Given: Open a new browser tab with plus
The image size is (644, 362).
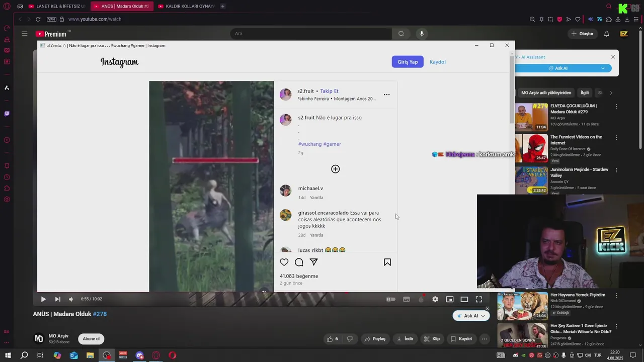Looking at the screenshot, I should pos(223,6).
